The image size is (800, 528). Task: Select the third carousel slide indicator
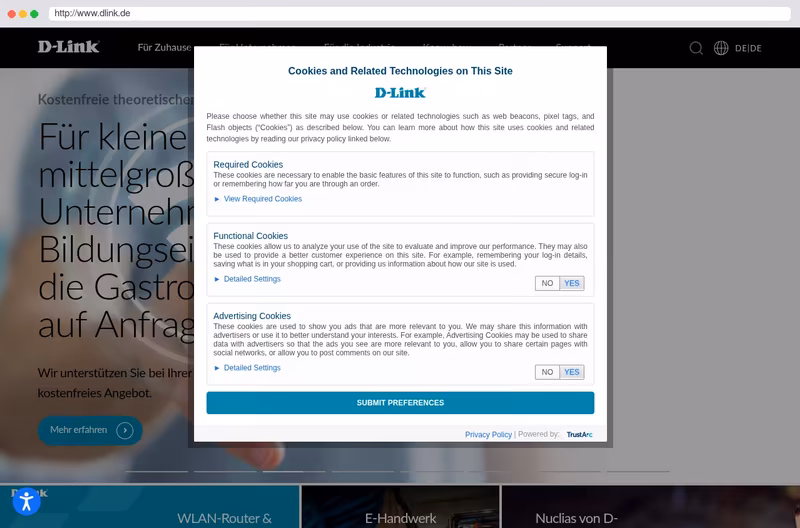tap(294, 471)
